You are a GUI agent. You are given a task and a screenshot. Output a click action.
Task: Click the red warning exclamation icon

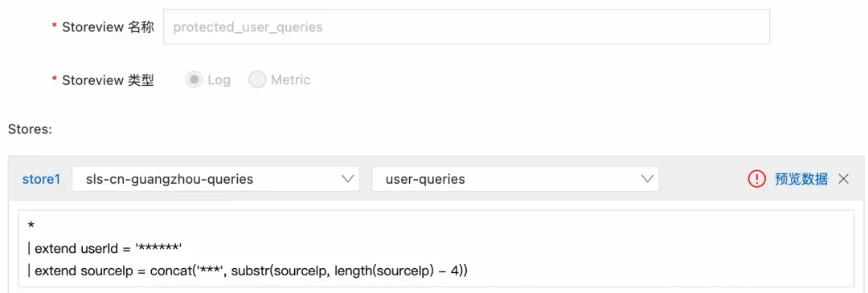pos(757,179)
